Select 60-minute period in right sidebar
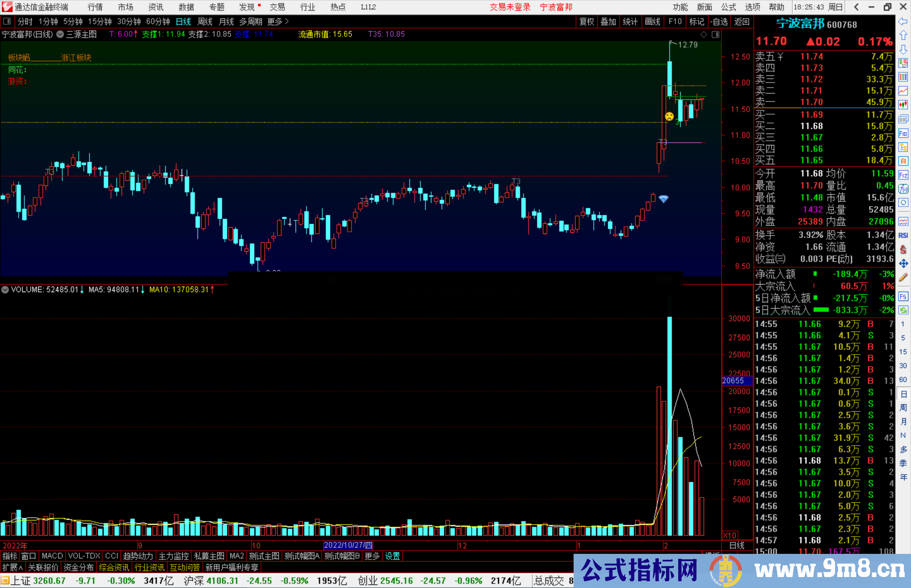The image size is (911, 588). pos(903,379)
